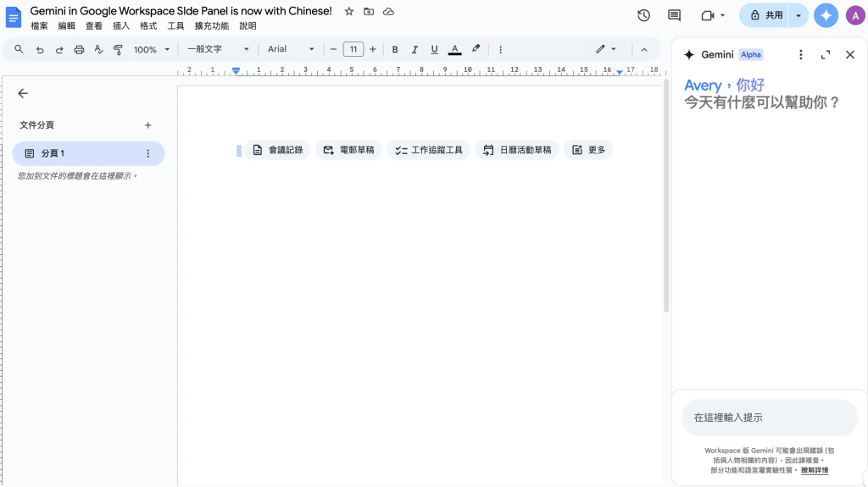This screenshot has height=487, width=868.
Task: Close the Gemini side panel
Action: (849, 55)
